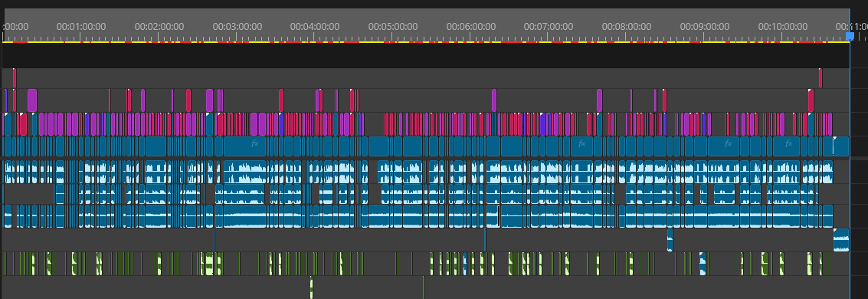
Task: Select the light blue clip among green clips before 06:00
Action: tap(465, 264)
